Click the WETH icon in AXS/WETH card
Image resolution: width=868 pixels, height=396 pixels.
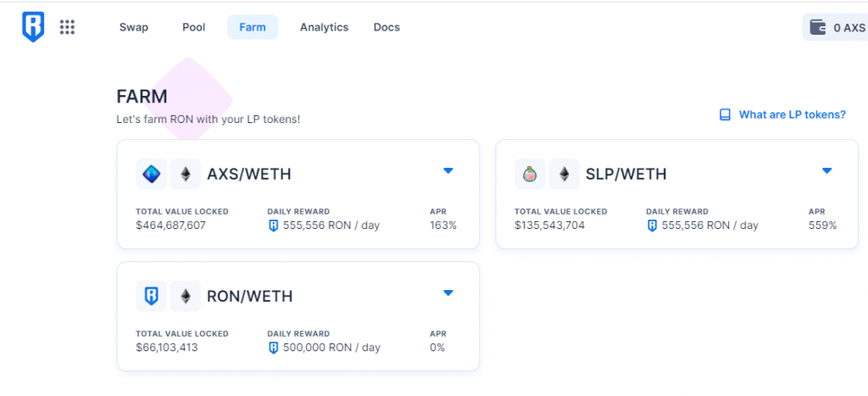coord(186,175)
